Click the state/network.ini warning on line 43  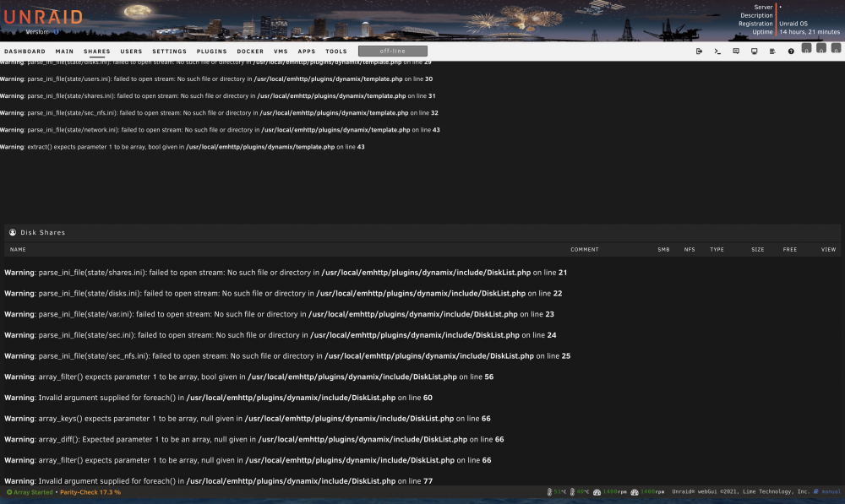click(220, 130)
